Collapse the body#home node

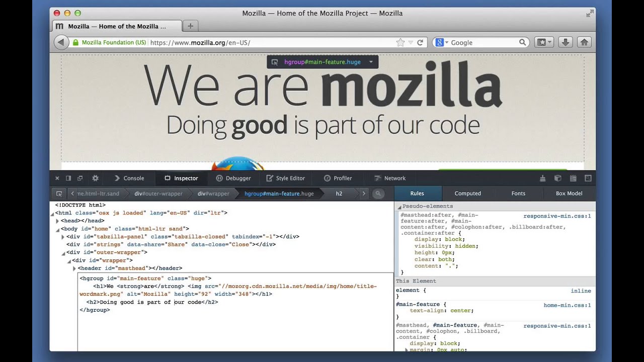(58, 229)
